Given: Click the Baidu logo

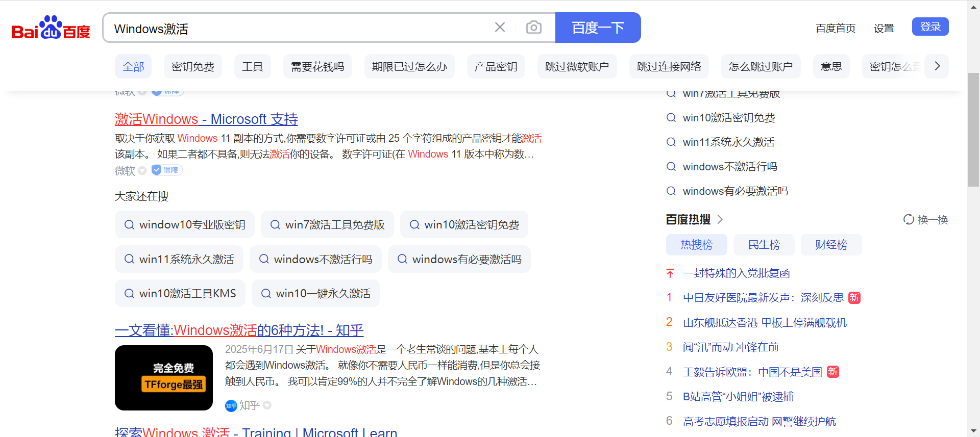Looking at the screenshot, I should click(51, 28).
